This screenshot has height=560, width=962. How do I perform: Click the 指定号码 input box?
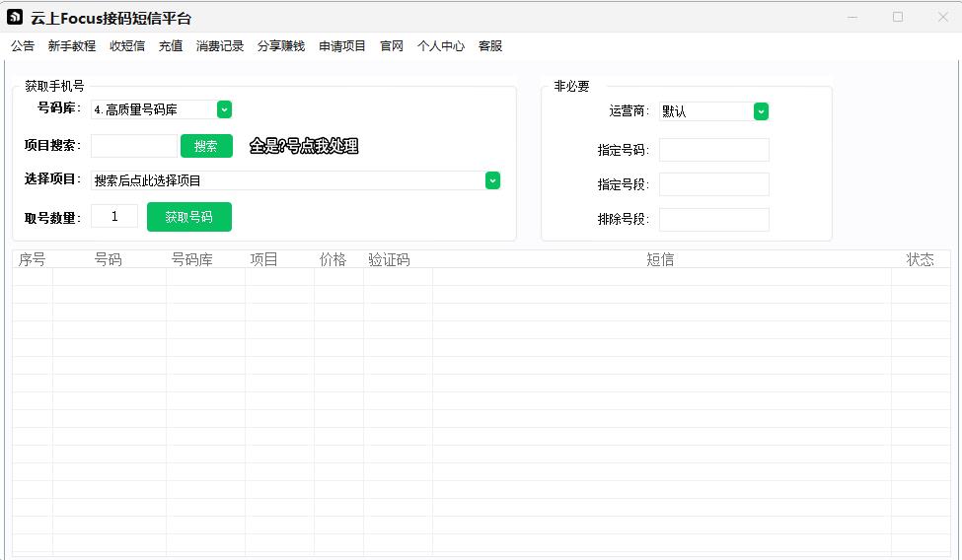(x=713, y=150)
